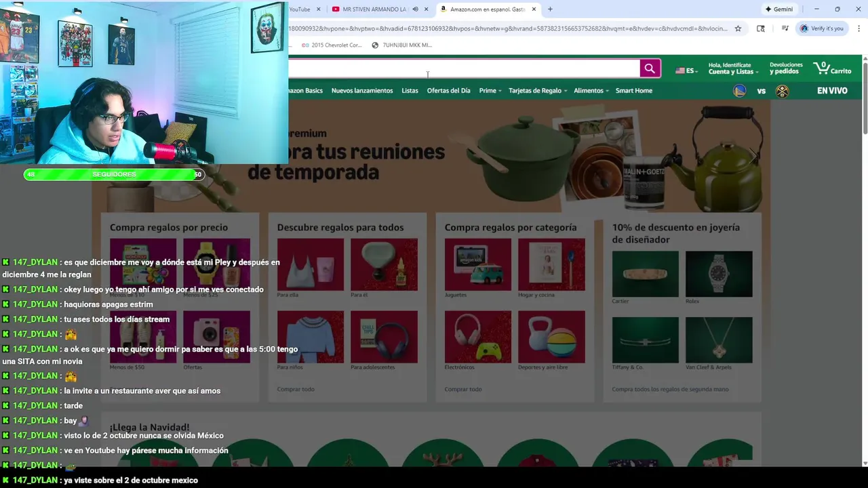Open the Gemini button
The image size is (868, 488).
[x=778, y=9]
